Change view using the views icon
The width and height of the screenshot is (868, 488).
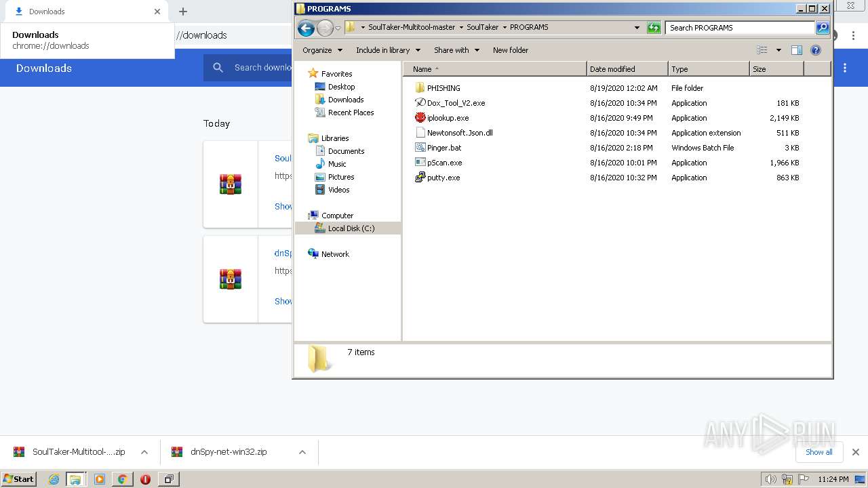762,50
